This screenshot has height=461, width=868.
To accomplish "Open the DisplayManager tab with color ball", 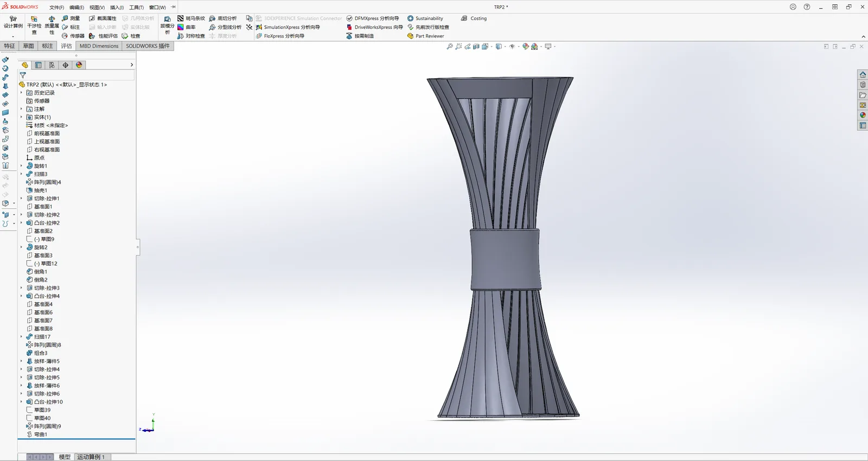I will click(79, 65).
